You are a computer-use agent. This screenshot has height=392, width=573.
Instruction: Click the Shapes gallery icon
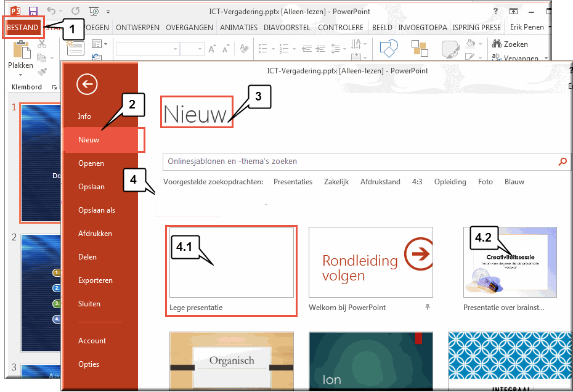click(389, 49)
